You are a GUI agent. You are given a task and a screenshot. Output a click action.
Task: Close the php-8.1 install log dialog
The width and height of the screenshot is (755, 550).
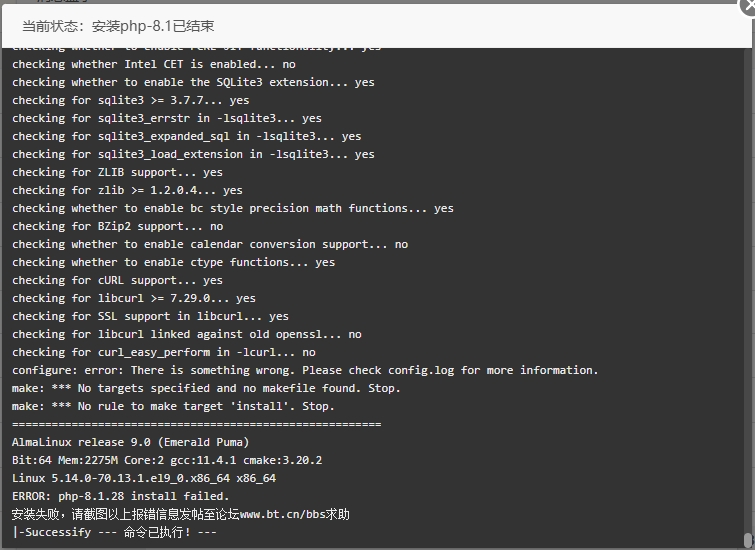click(x=748, y=6)
